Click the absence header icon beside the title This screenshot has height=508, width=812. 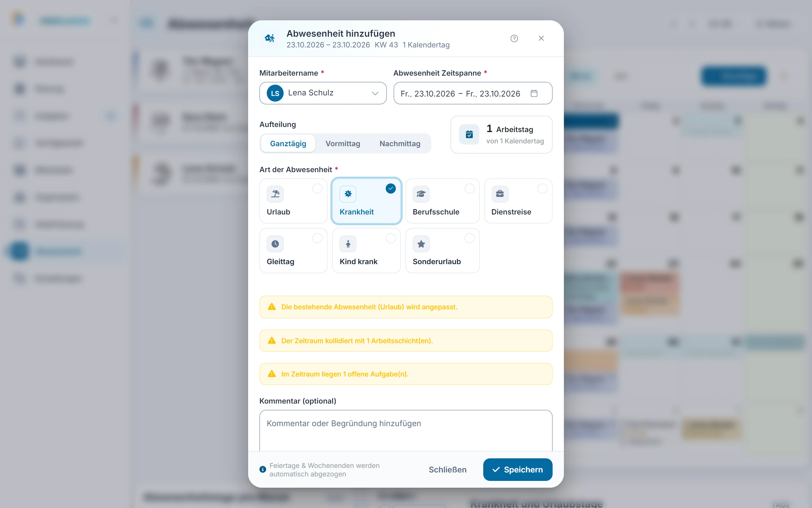tap(270, 38)
